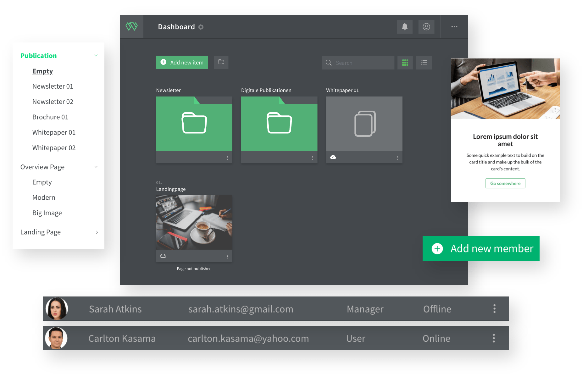Open Digitale Publikationen folder thumbnail
Screen dimensions: 588x382
coord(279,124)
